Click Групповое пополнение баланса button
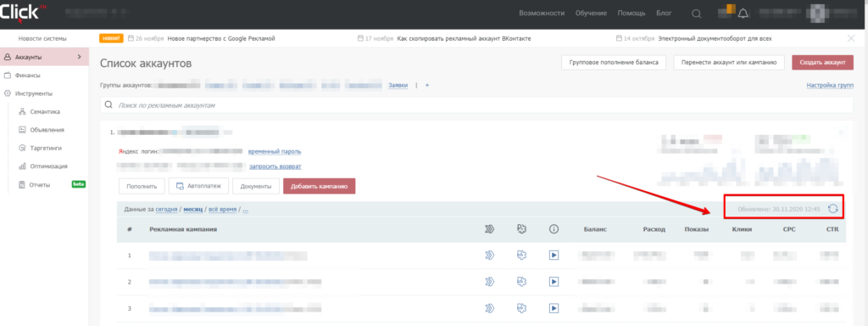 614,63
